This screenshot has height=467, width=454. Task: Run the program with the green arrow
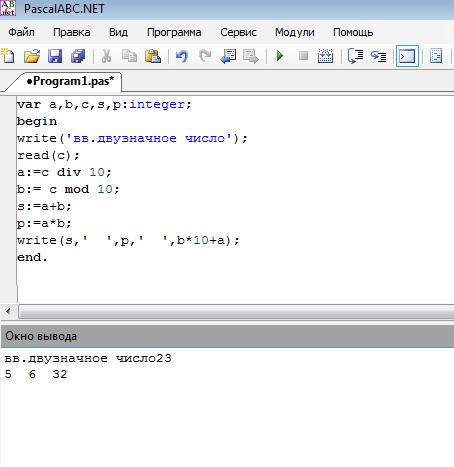point(280,56)
